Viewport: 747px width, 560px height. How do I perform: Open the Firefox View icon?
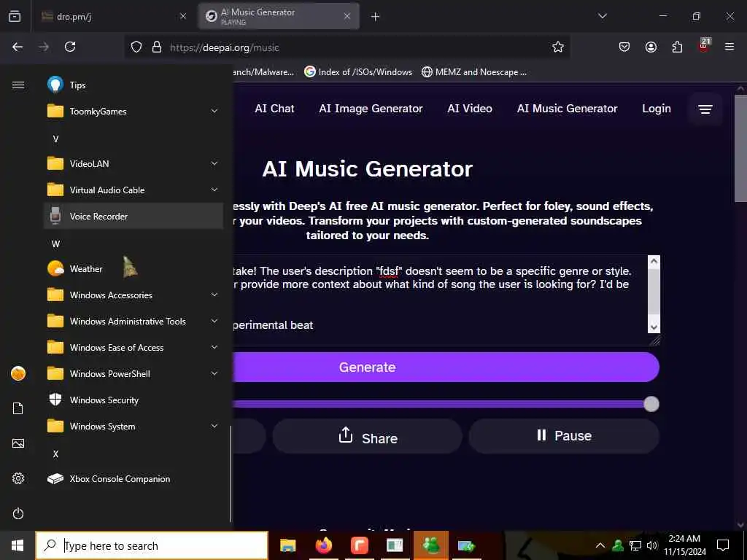click(x=15, y=16)
